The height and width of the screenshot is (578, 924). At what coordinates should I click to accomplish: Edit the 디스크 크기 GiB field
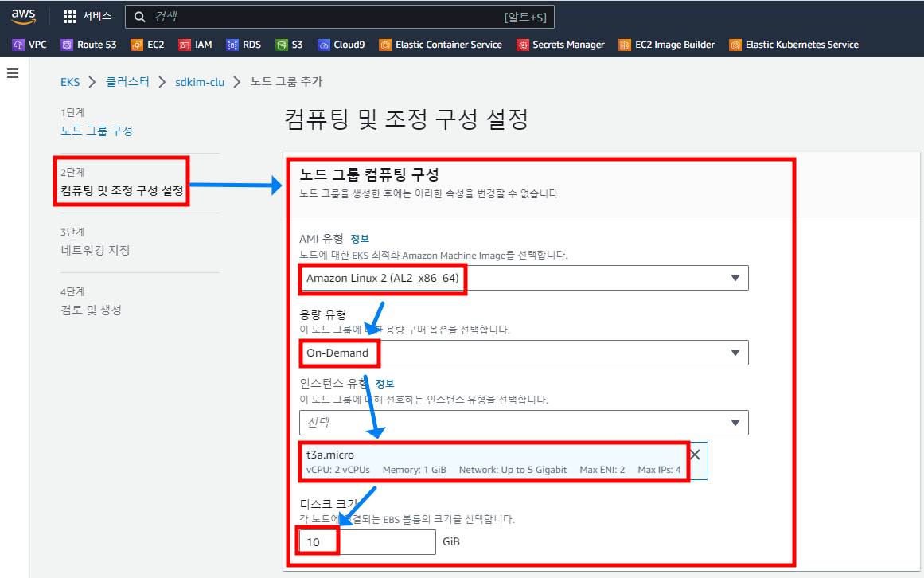click(x=367, y=542)
